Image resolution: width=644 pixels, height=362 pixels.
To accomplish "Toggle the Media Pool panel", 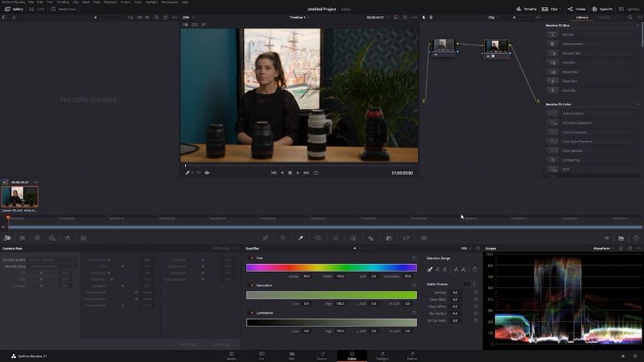I will pos(64,9).
